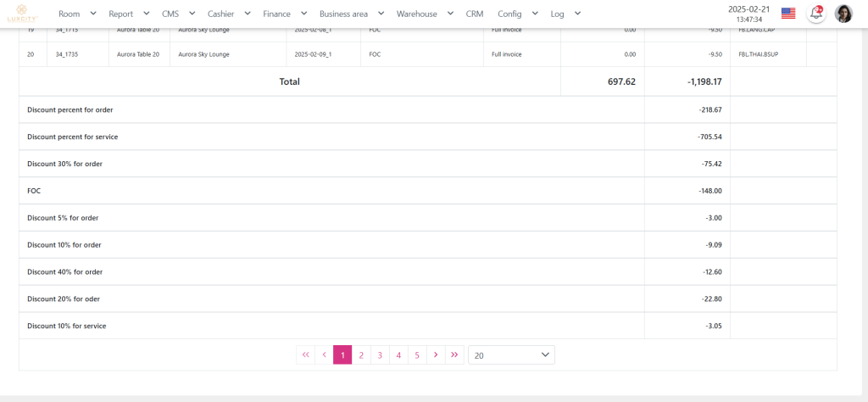
Task: Click the US flag language icon
Action: (x=788, y=14)
